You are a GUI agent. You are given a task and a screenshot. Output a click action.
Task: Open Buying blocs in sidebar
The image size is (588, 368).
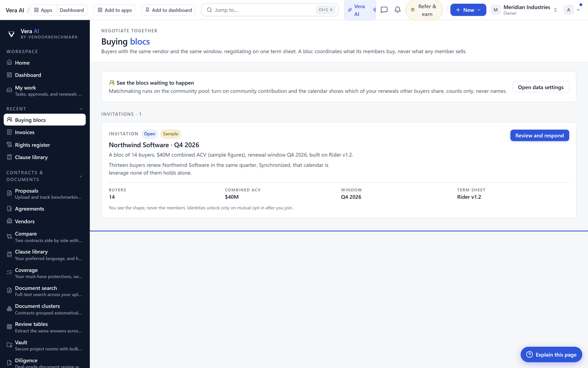coord(44,120)
